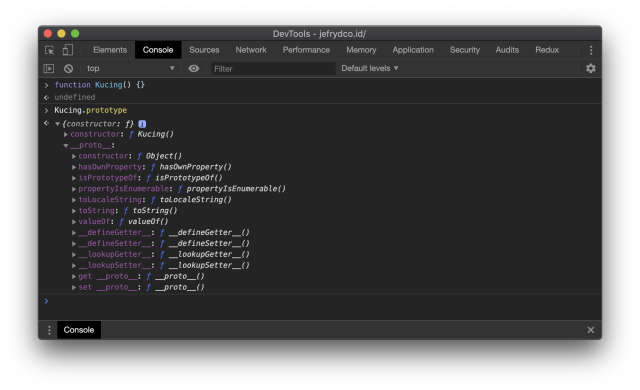640x390 pixels.
Task: Expand the isPrototypeOf property
Action: (74, 178)
